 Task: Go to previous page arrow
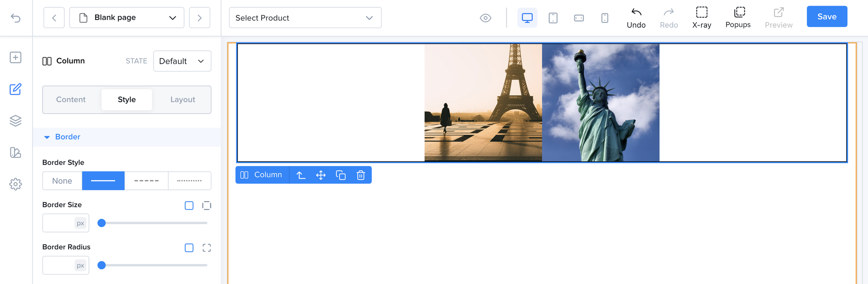coord(54,18)
